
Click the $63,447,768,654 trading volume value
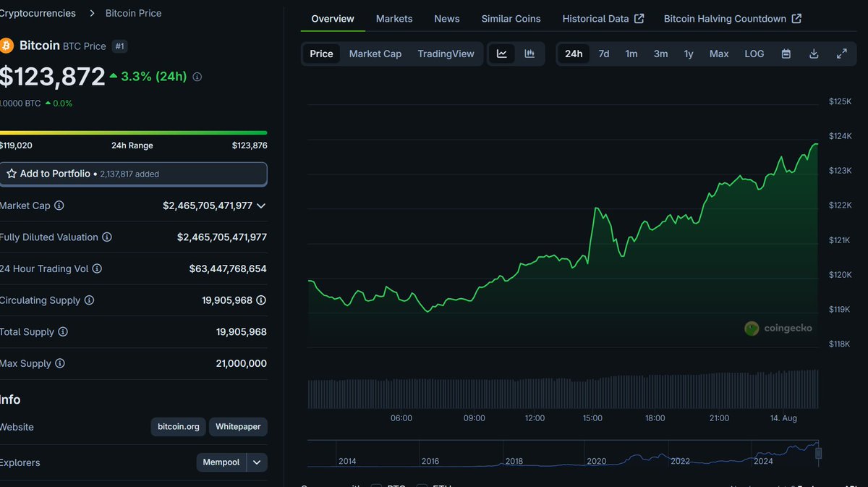pyautogui.click(x=228, y=268)
